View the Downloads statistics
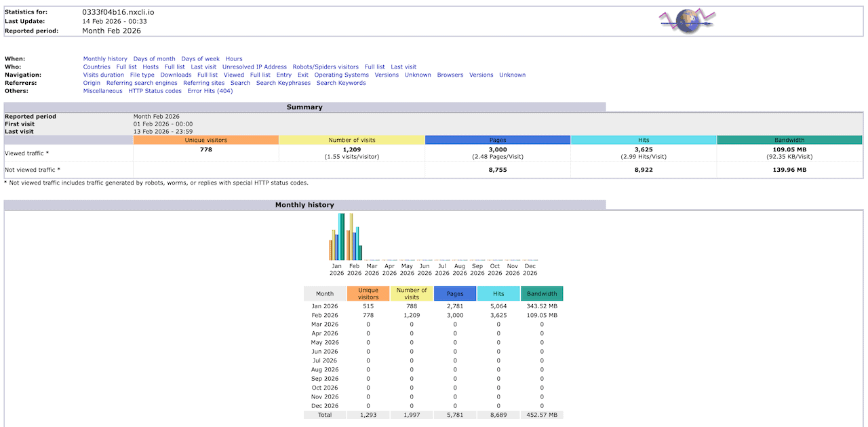The image size is (868, 427). tap(175, 75)
